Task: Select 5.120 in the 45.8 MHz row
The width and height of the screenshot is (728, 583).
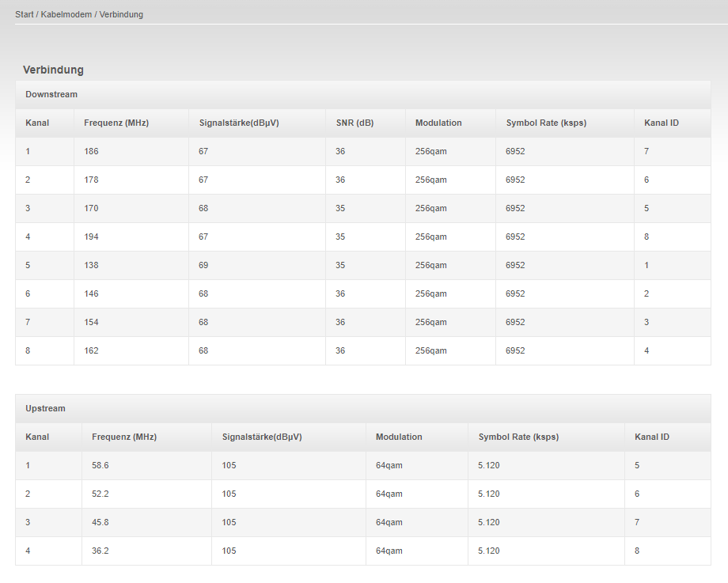Action: point(489,522)
